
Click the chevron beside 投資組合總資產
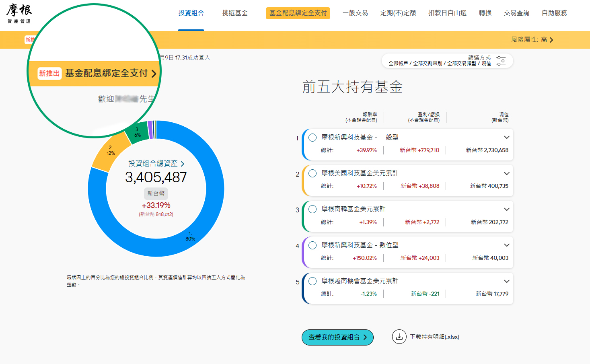pos(183,164)
